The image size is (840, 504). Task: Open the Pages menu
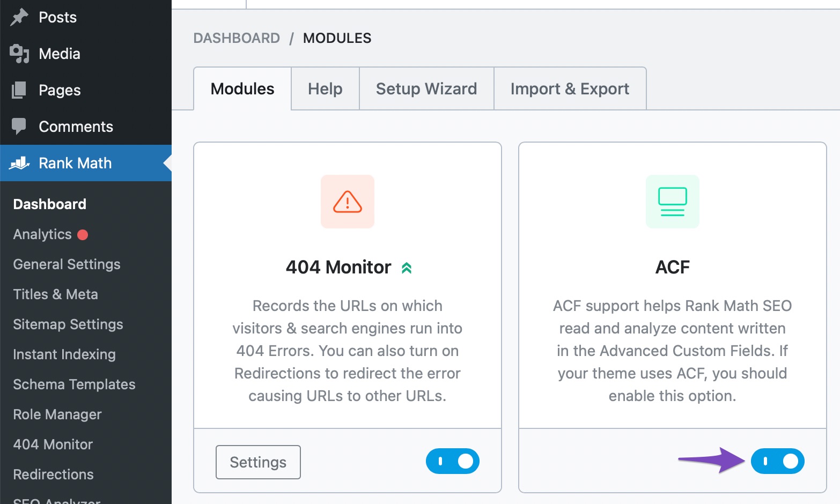click(x=86, y=90)
